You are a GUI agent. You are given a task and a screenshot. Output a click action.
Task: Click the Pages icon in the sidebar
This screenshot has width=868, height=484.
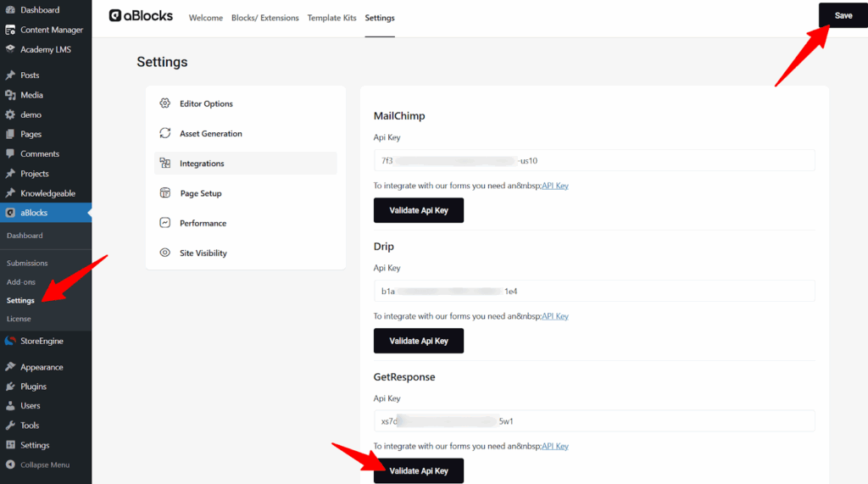[x=10, y=134]
